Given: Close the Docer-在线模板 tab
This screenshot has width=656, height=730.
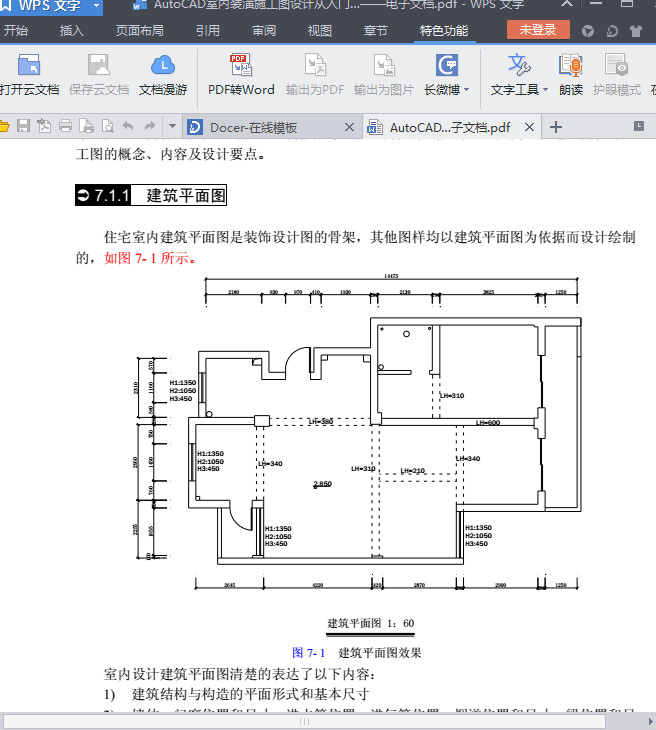Looking at the screenshot, I should coord(349,127).
